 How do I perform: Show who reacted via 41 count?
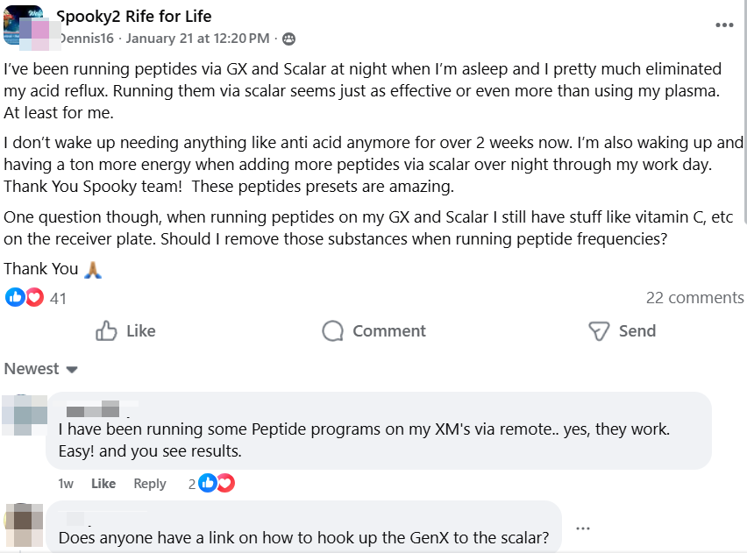(58, 299)
